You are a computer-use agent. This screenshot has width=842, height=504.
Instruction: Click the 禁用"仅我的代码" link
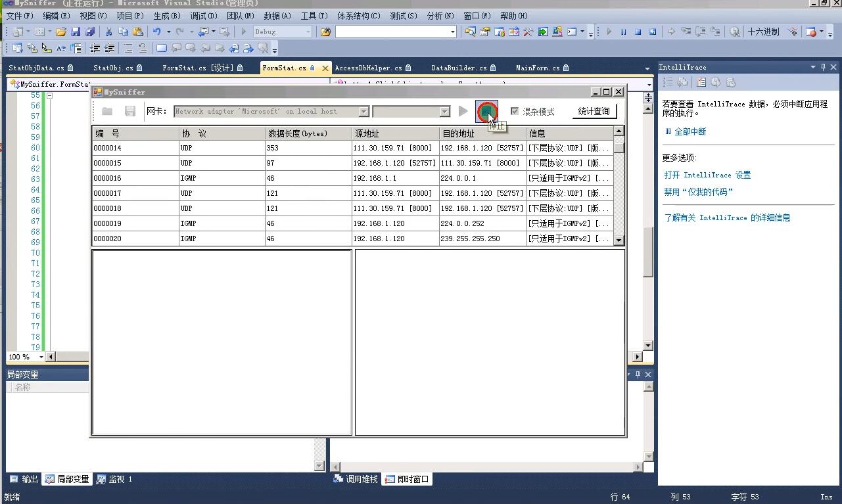[x=698, y=192]
